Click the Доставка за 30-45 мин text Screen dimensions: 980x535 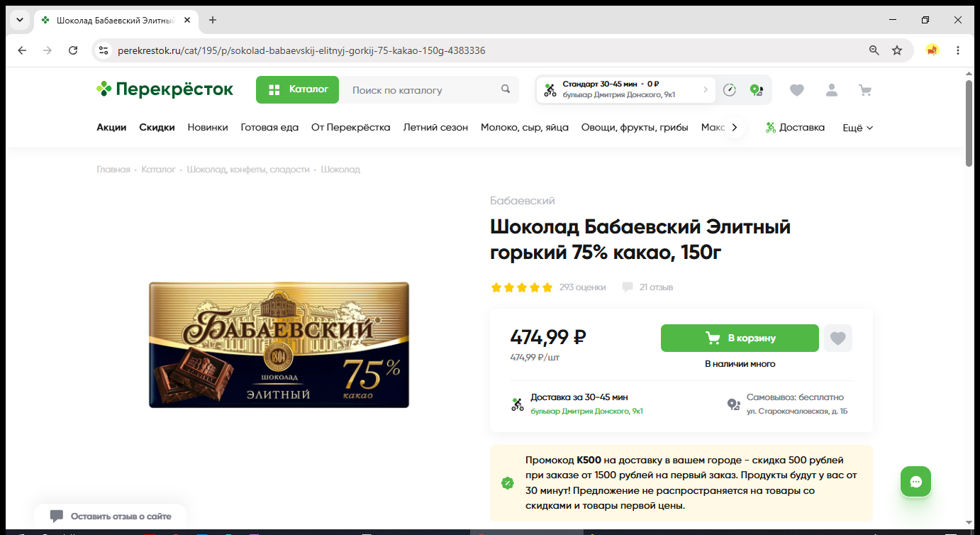pos(579,397)
